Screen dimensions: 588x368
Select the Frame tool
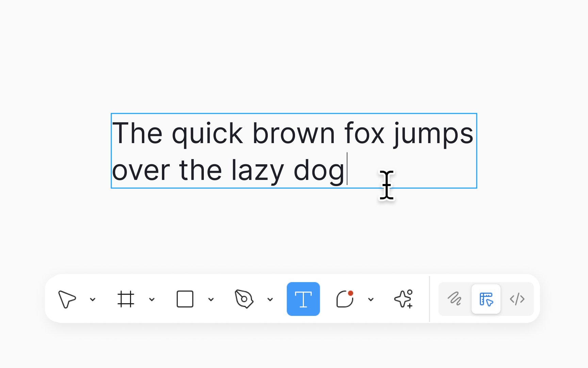pos(126,299)
